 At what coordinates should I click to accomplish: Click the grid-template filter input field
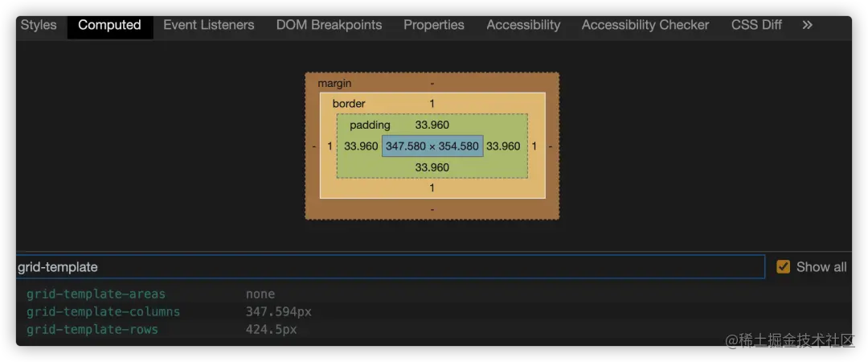pyautogui.click(x=391, y=266)
